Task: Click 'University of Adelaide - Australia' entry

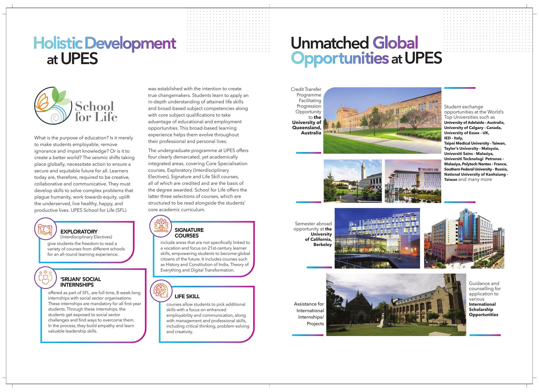Action: tap(474, 123)
